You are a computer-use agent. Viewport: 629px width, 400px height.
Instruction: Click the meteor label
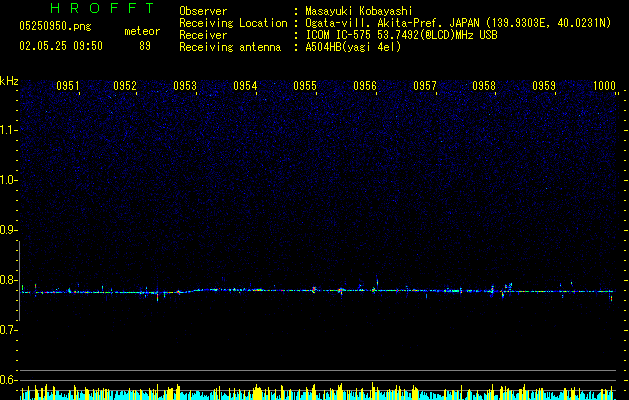coord(142,31)
